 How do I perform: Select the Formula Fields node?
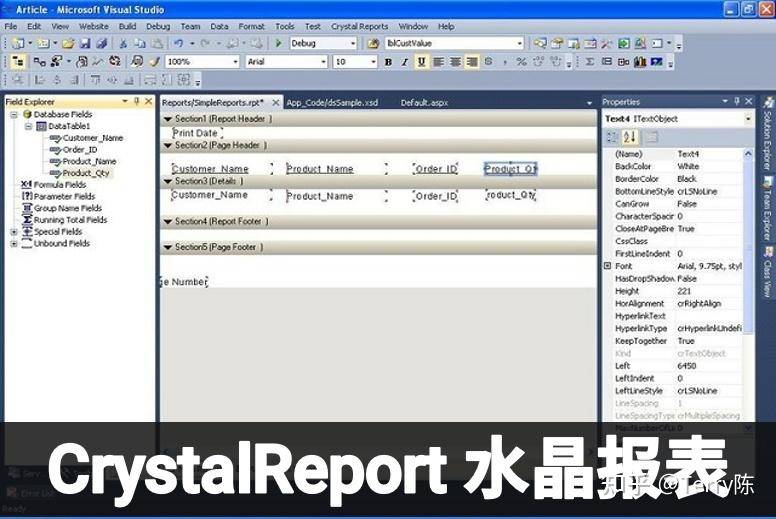[59, 185]
